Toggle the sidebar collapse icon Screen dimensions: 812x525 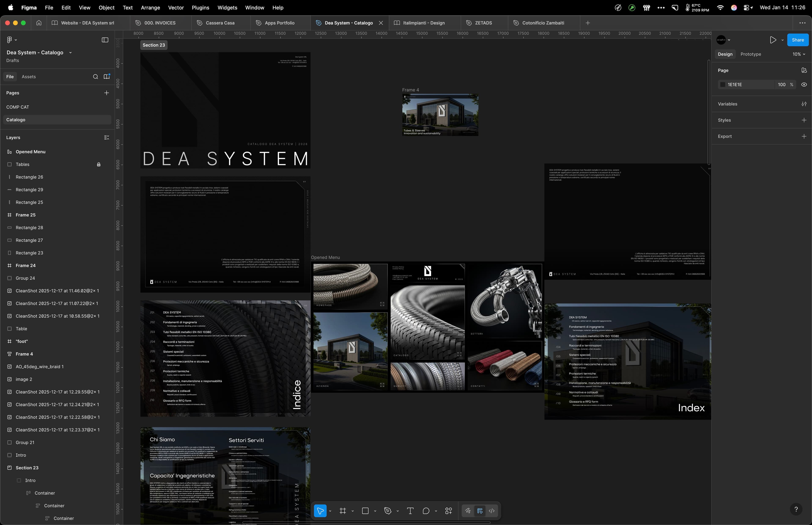click(105, 40)
